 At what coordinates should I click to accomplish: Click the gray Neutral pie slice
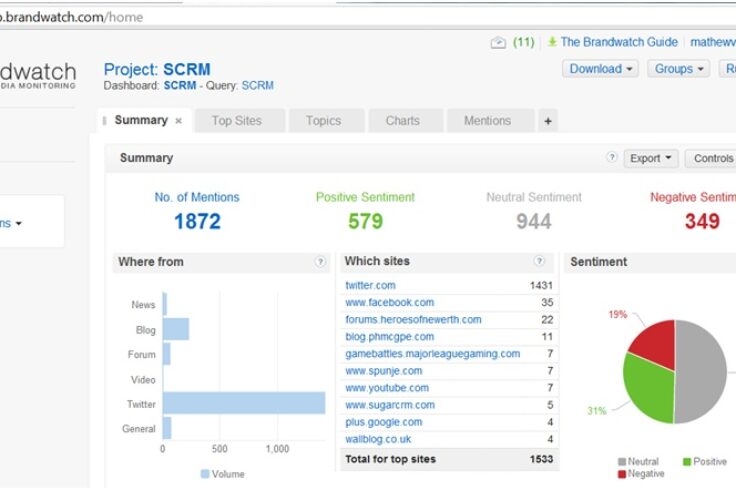click(702, 372)
